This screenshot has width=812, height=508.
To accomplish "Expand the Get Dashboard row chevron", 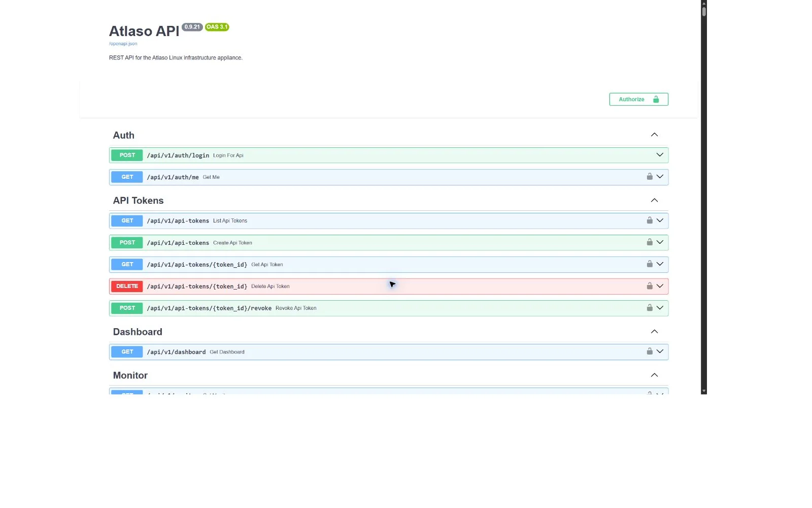I will pyautogui.click(x=660, y=352).
